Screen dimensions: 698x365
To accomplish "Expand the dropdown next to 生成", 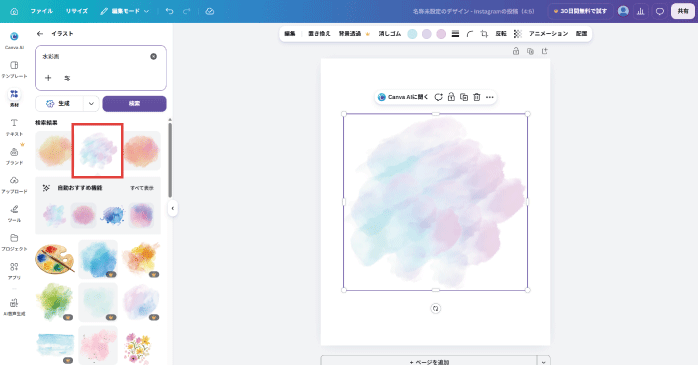I will 91,103.
